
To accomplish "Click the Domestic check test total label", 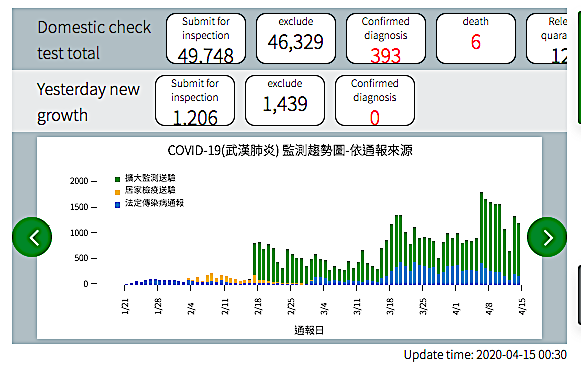I will coord(94,40).
